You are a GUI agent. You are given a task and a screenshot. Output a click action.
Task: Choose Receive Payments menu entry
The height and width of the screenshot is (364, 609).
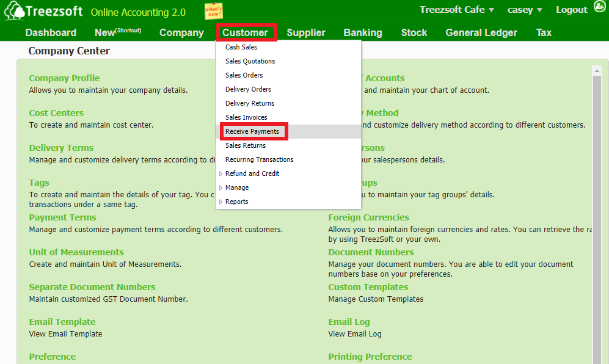click(252, 131)
